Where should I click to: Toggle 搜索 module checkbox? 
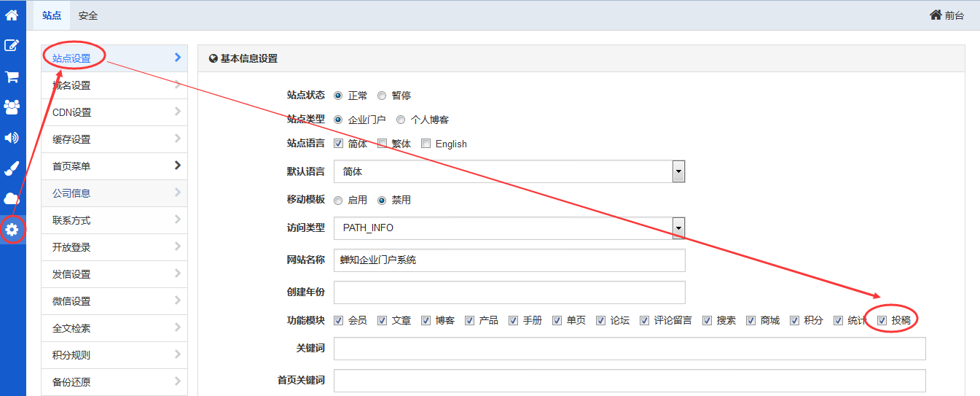click(707, 320)
